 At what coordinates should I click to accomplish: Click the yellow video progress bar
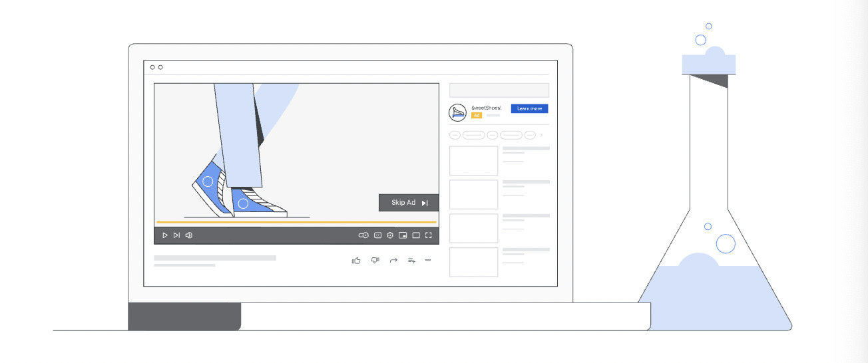(x=296, y=222)
